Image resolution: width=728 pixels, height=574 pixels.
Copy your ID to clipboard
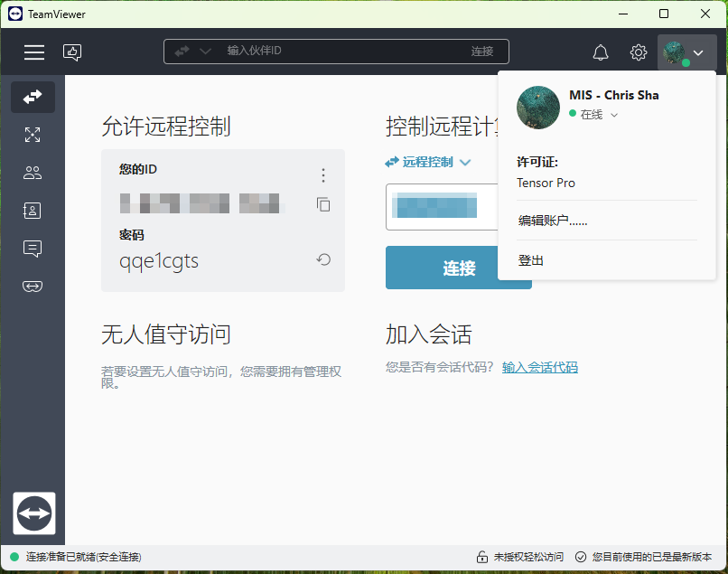tap(323, 204)
